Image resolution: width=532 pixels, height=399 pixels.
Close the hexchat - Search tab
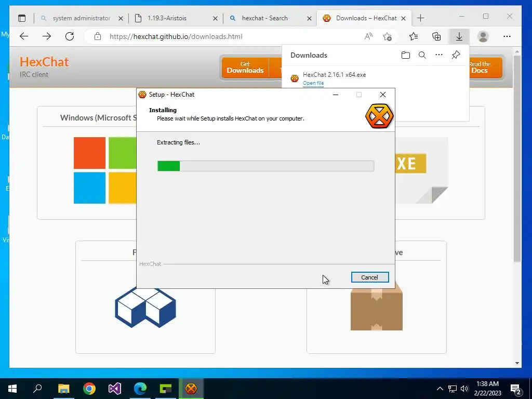(x=309, y=18)
